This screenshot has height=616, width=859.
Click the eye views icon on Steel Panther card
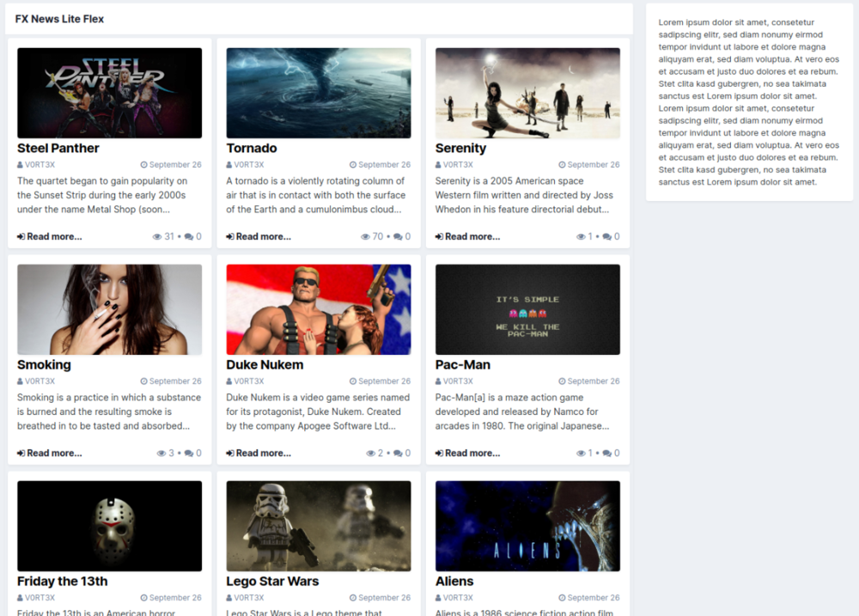pyautogui.click(x=157, y=237)
